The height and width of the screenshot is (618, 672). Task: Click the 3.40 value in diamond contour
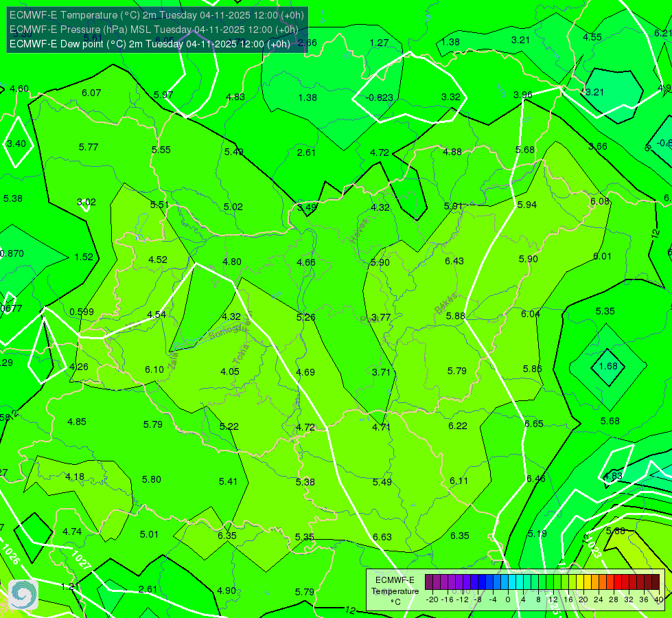[x=16, y=144]
